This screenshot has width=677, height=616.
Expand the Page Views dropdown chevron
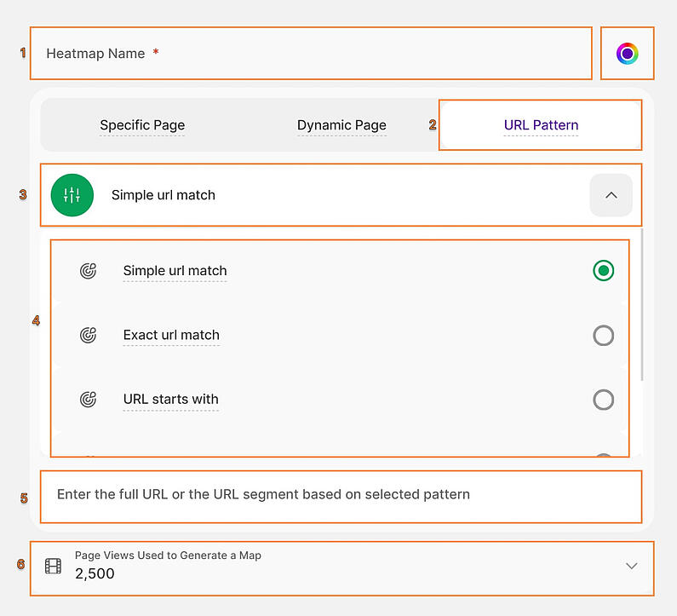tap(631, 566)
